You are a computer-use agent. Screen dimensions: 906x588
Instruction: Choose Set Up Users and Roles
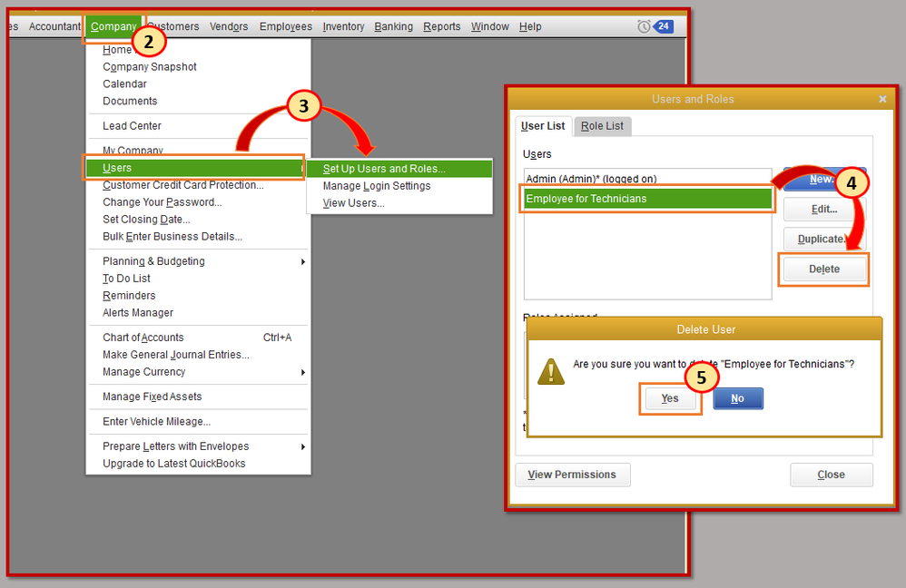coord(399,169)
